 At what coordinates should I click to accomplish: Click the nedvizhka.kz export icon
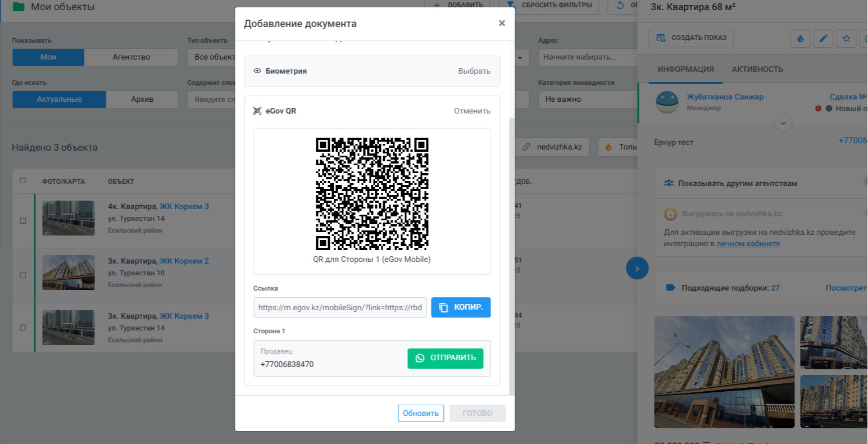(x=670, y=214)
